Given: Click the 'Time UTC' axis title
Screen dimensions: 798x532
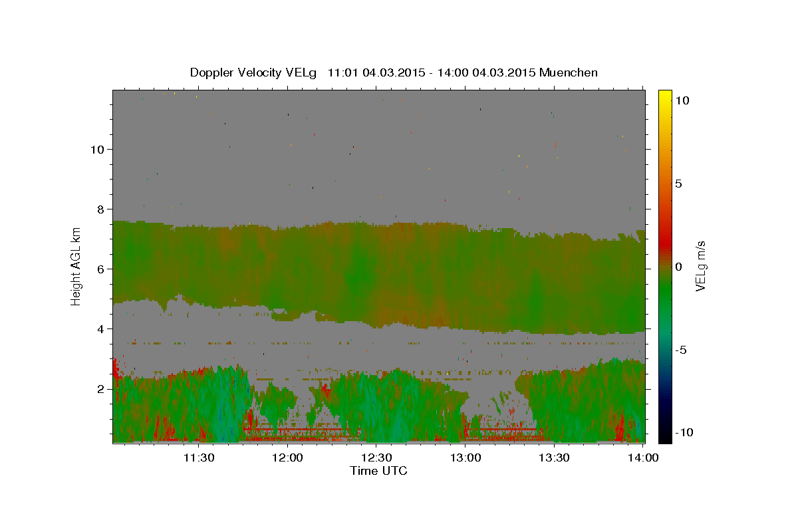Looking at the screenshot, I should click(378, 471).
